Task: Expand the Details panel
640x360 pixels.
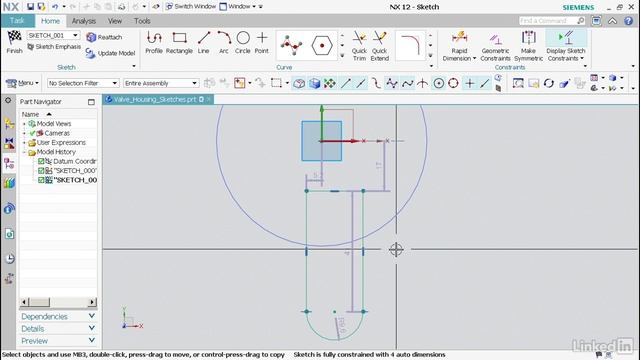Action: 58,329
